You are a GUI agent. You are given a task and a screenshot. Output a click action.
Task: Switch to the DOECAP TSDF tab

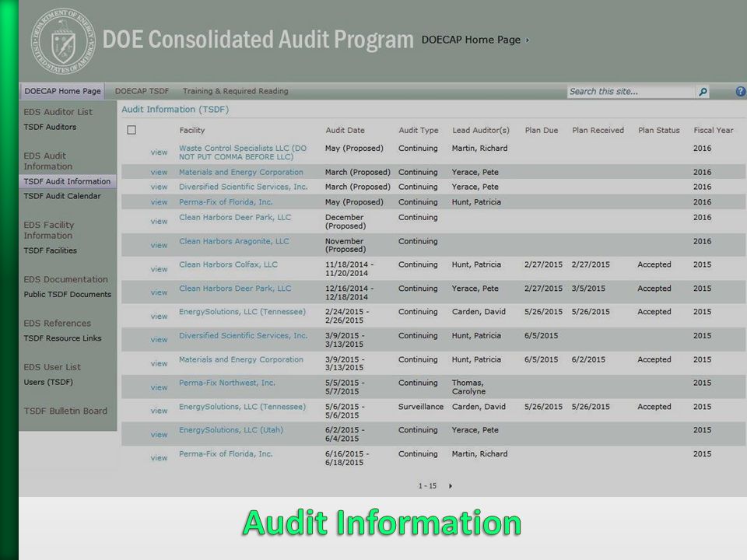pyautogui.click(x=142, y=91)
